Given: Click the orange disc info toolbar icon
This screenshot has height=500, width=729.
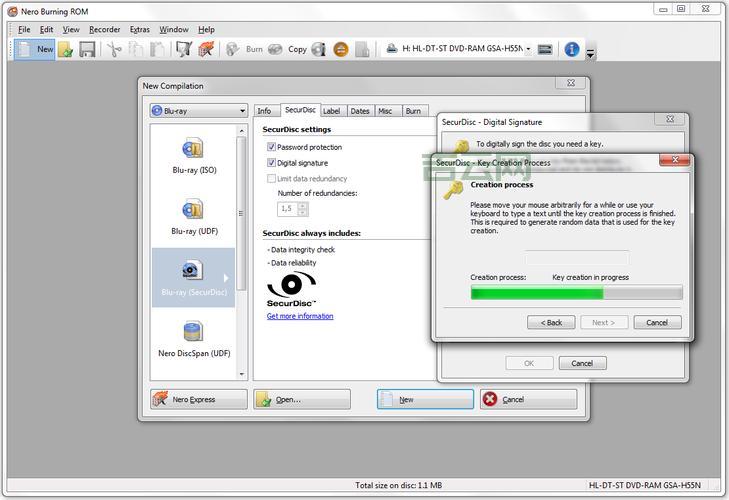Looking at the screenshot, I should coord(341,49).
